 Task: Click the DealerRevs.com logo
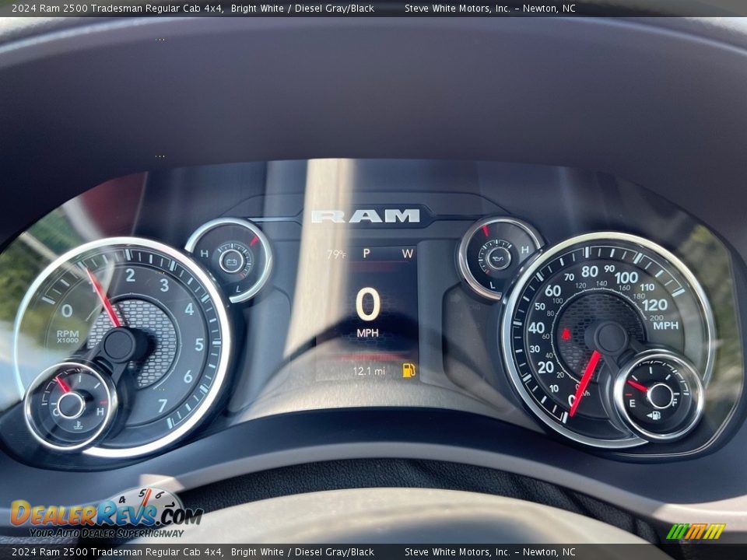(107, 513)
